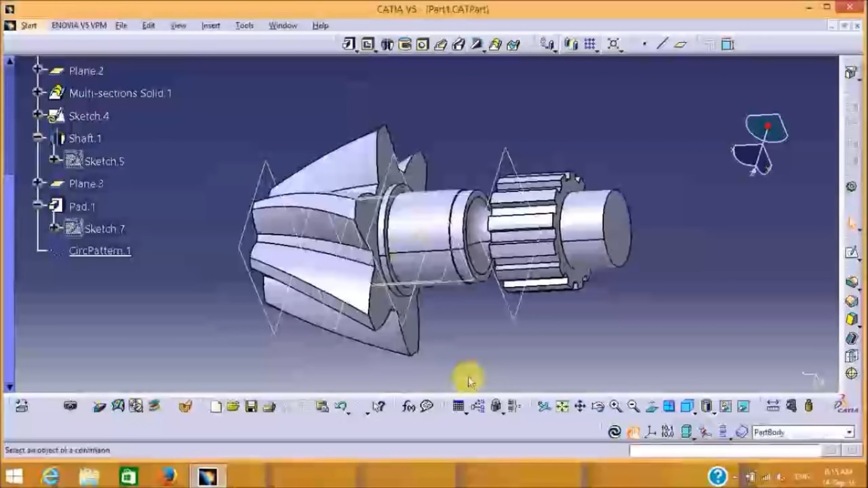
Task: Select CircPattern.1 in the tree
Action: (x=100, y=251)
